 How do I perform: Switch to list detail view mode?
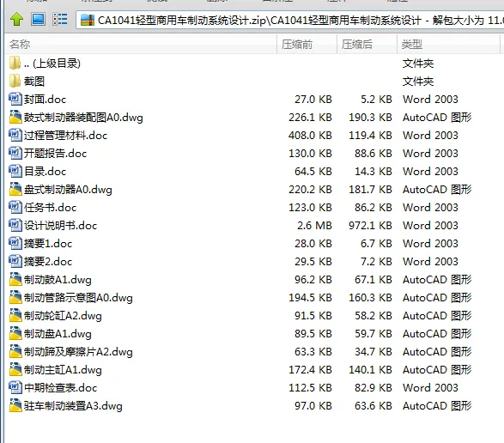pyautogui.click(x=60, y=19)
